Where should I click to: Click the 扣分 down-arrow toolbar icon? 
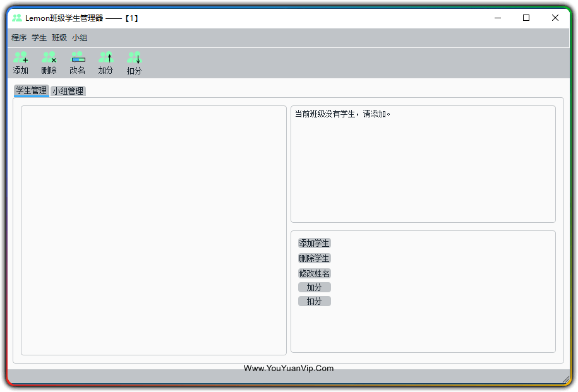pos(134,58)
